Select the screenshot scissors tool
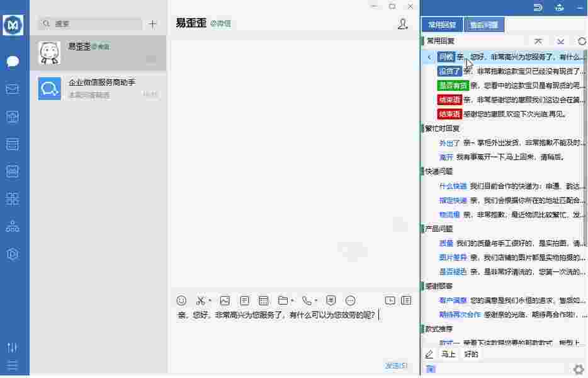588x378 pixels. point(200,301)
